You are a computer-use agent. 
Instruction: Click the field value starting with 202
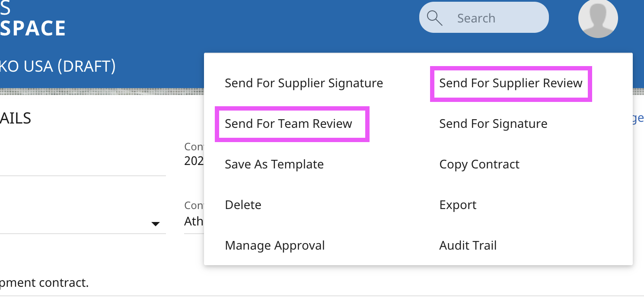coord(194,161)
